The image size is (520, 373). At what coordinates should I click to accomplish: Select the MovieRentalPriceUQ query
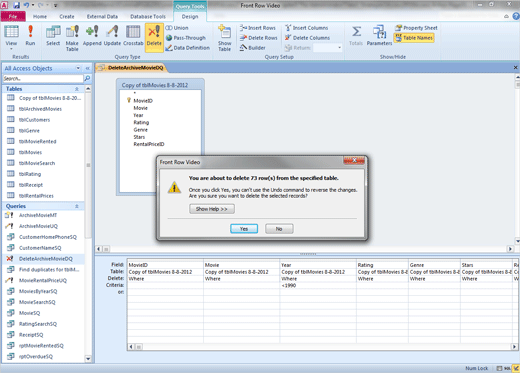click(x=44, y=280)
